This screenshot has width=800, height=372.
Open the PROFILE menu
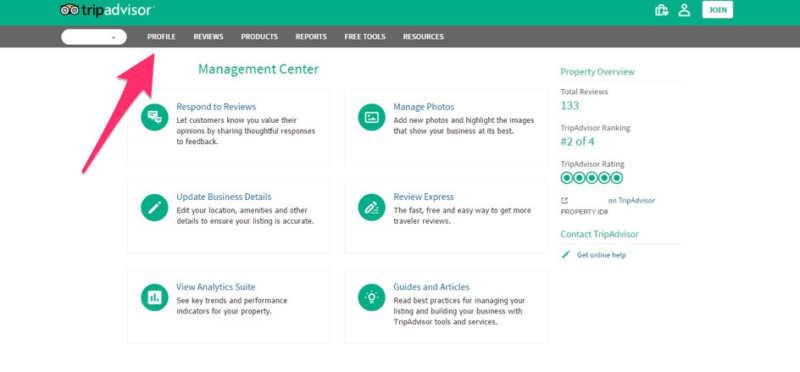(x=161, y=37)
